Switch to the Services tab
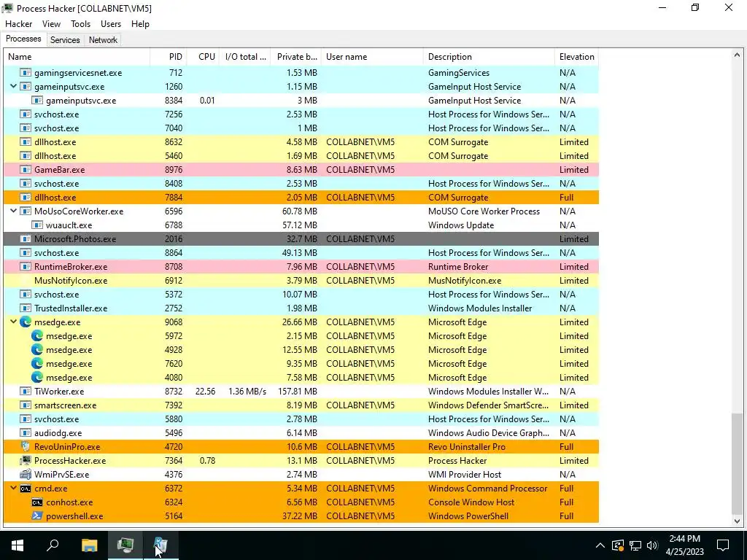747x560 pixels. tap(65, 40)
